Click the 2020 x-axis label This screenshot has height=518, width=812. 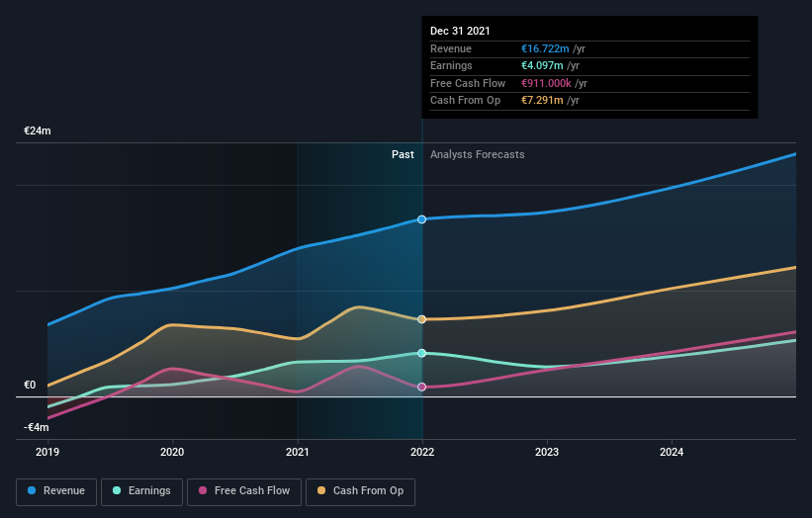pyautogui.click(x=172, y=453)
